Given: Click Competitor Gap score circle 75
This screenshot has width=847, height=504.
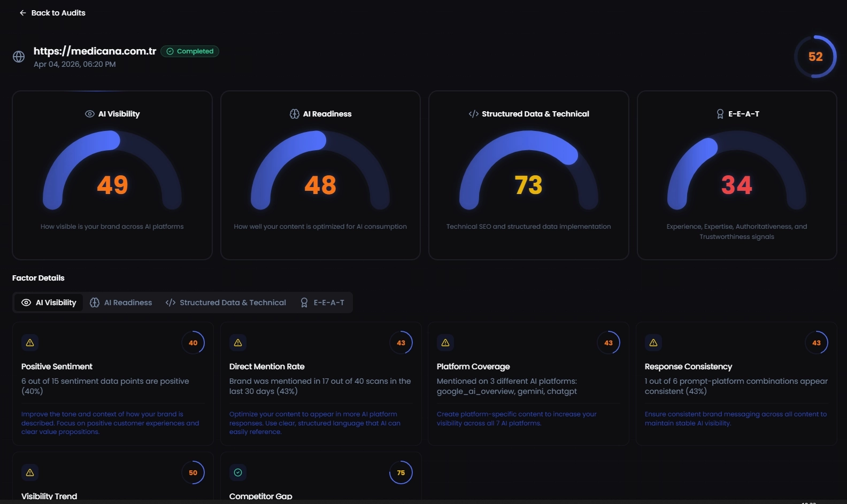Looking at the screenshot, I should point(401,472).
